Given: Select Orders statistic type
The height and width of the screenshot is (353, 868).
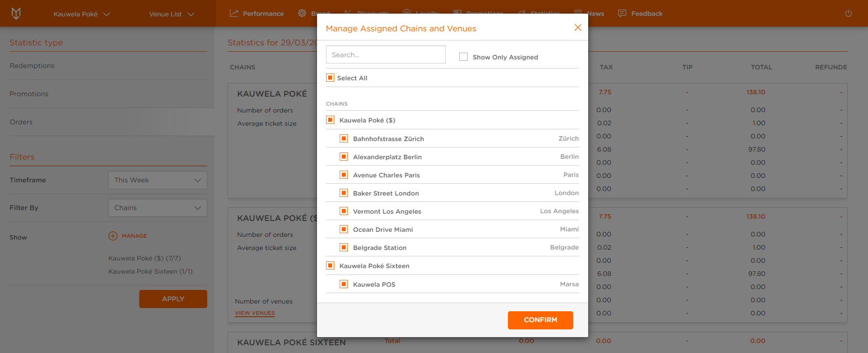Looking at the screenshot, I should [21, 122].
